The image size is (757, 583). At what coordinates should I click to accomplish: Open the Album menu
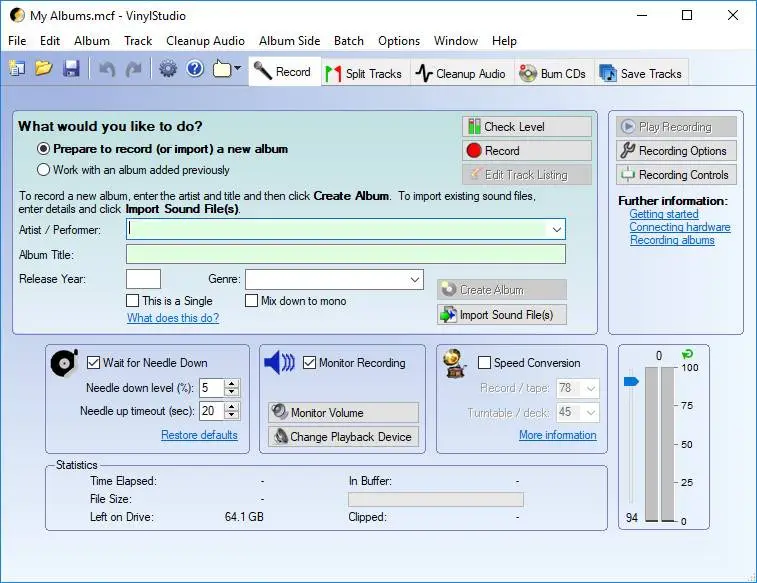point(92,41)
